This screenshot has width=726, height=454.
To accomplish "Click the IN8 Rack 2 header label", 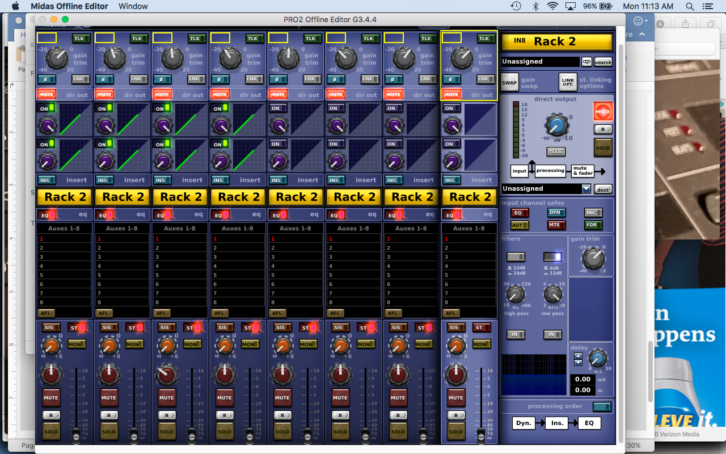I will click(557, 42).
